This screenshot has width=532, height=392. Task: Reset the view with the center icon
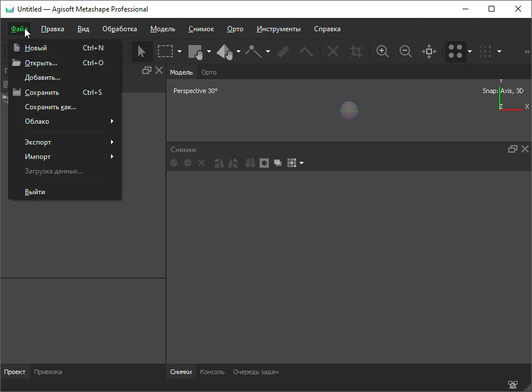[429, 51]
